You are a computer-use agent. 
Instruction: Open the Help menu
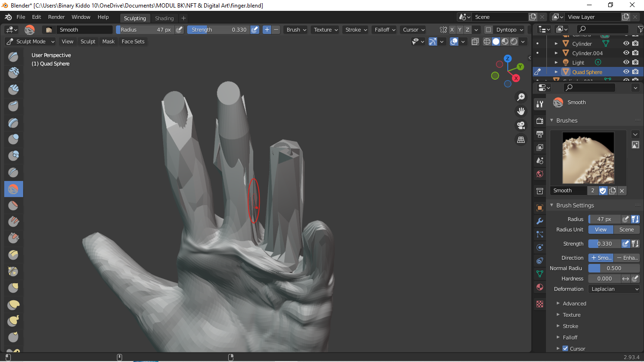(103, 17)
